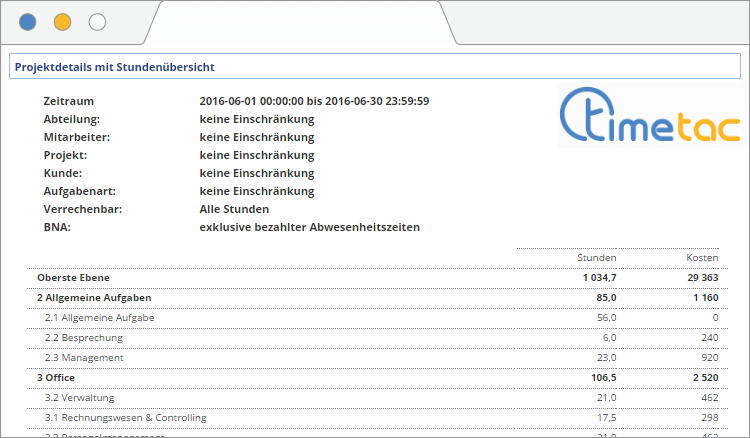Select the empty browser tab
Viewport: 750px width, 438px height.
tap(300, 24)
